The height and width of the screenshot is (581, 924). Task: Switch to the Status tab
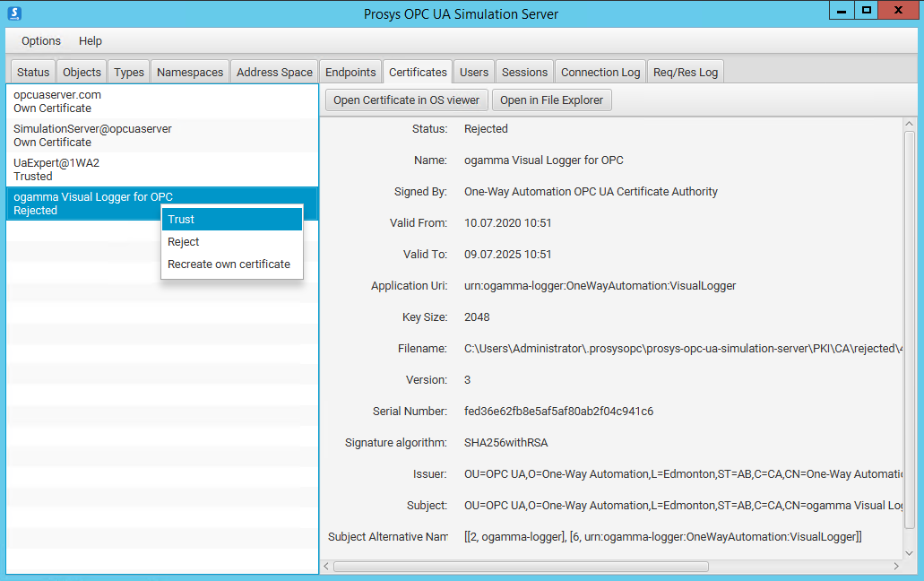coord(33,72)
